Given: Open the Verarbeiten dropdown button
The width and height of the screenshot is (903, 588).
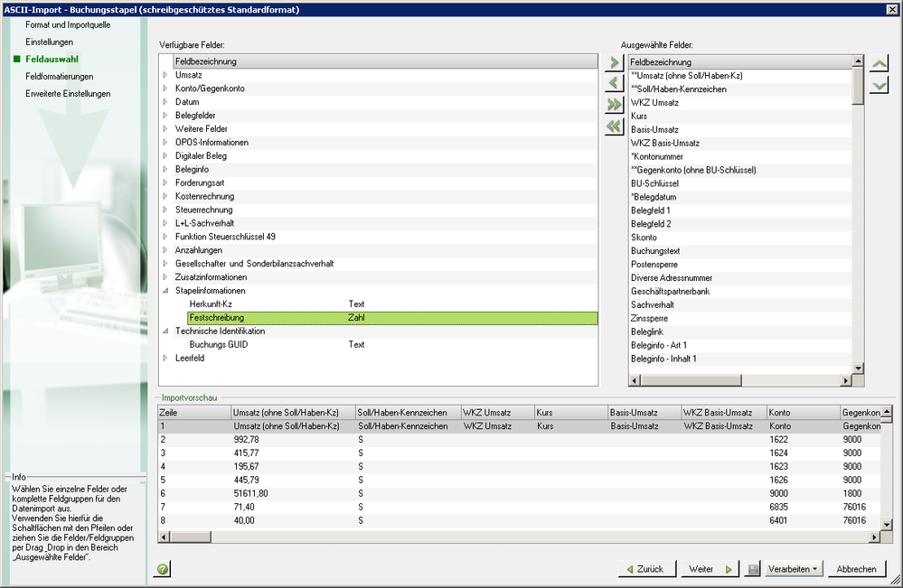Looking at the screenshot, I should pyautogui.click(x=793, y=569).
